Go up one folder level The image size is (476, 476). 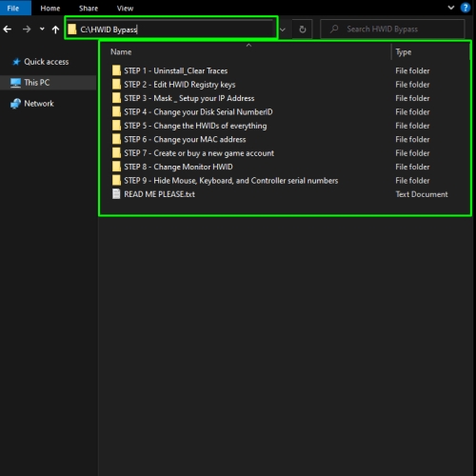click(x=55, y=30)
